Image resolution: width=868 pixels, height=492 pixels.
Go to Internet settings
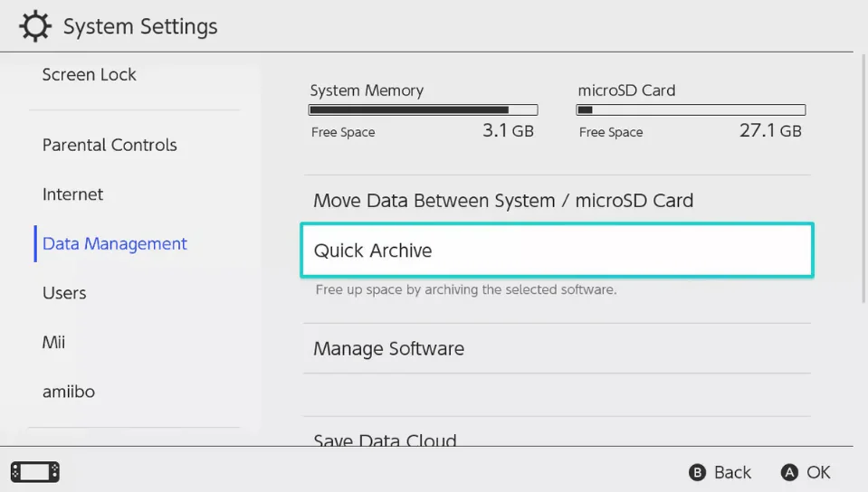[x=72, y=194]
